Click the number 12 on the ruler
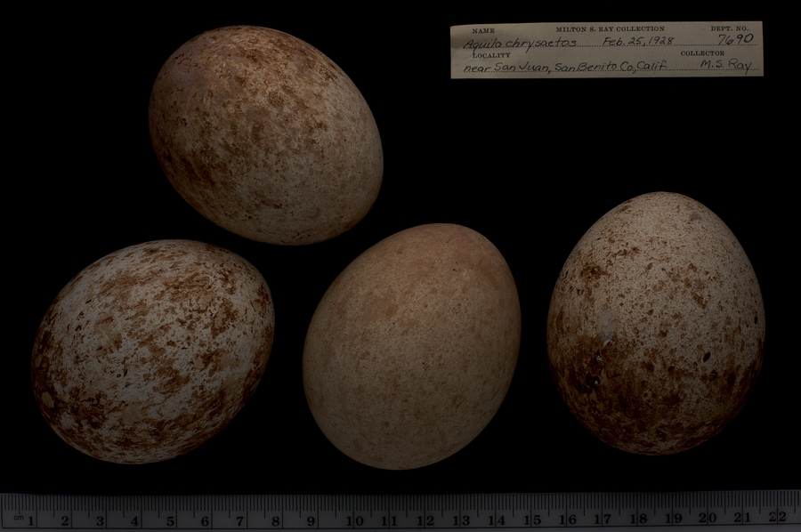Image resolution: width=801 pixels, height=532 pixels. pos(425,520)
